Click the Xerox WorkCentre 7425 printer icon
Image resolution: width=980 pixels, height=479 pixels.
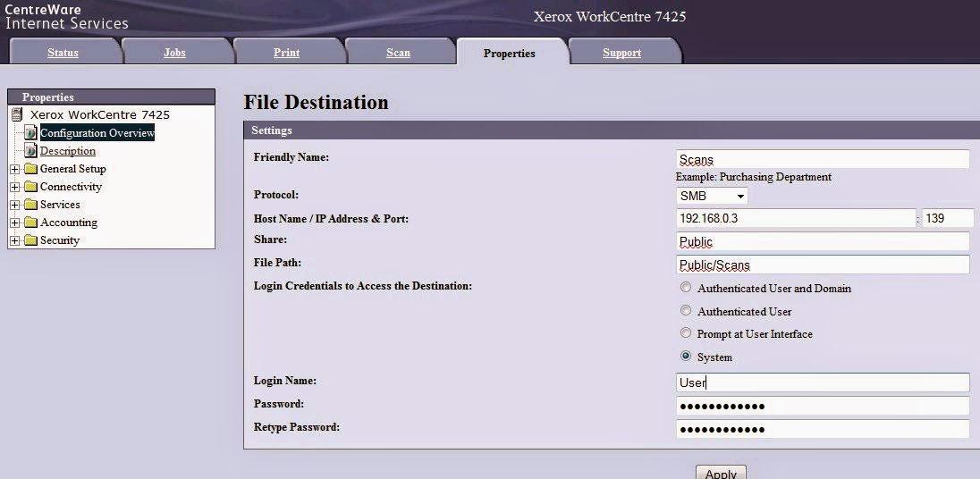point(17,115)
